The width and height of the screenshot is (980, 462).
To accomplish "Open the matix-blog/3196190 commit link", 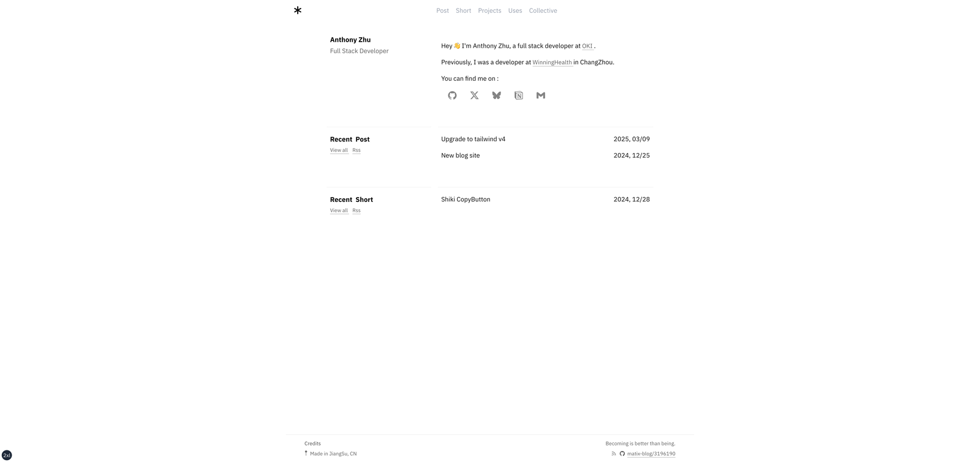I will pyautogui.click(x=651, y=454).
